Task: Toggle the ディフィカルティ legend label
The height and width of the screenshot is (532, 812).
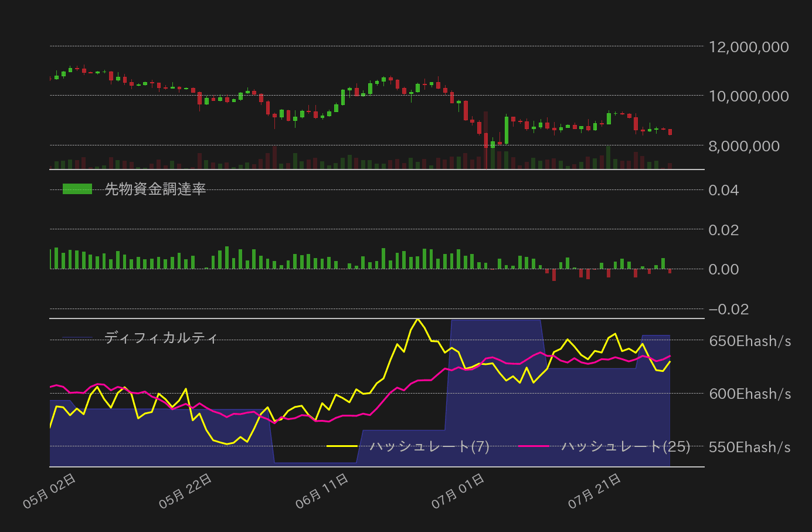Action: pos(161,337)
